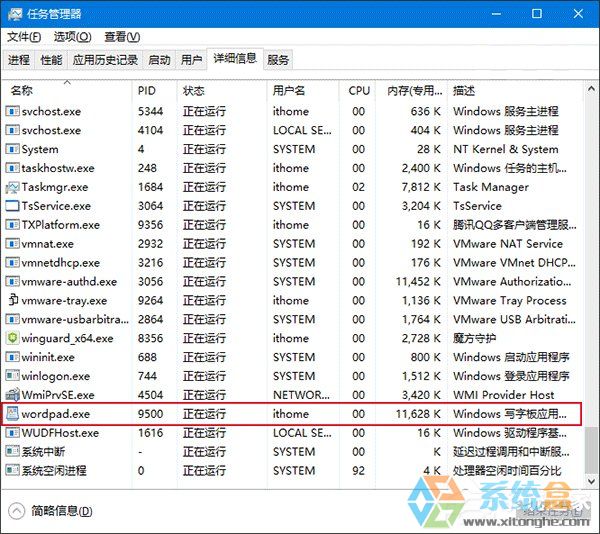Click the TsService.exe process icon
This screenshot has height=534, width=600.
pyautogui.click(x=12, y=206)
